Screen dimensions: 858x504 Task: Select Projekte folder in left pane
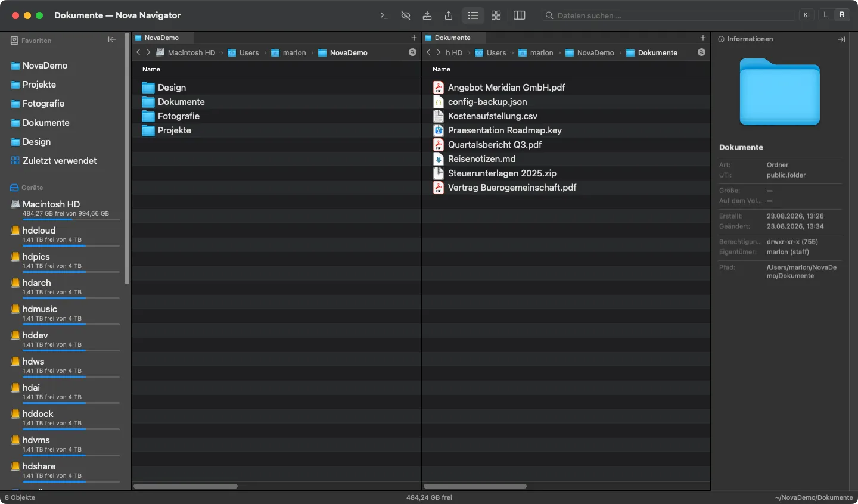(x=276, y=130)
